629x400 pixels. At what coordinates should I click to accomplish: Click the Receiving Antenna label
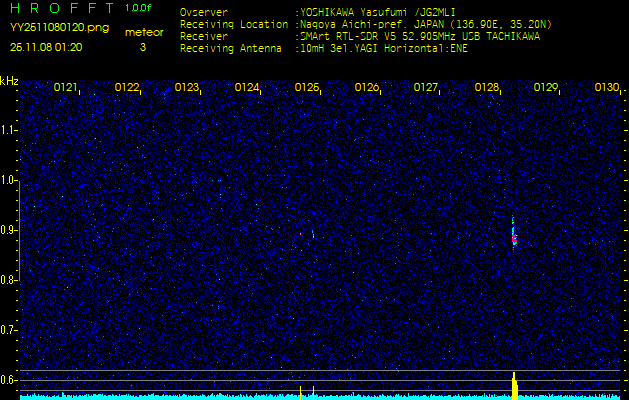(x=231, y=49)
